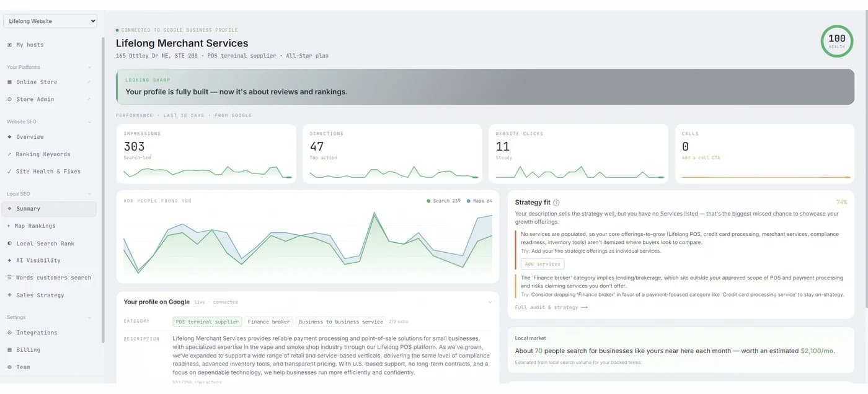Toggle the Search 239 legend series

coord(443,201)
